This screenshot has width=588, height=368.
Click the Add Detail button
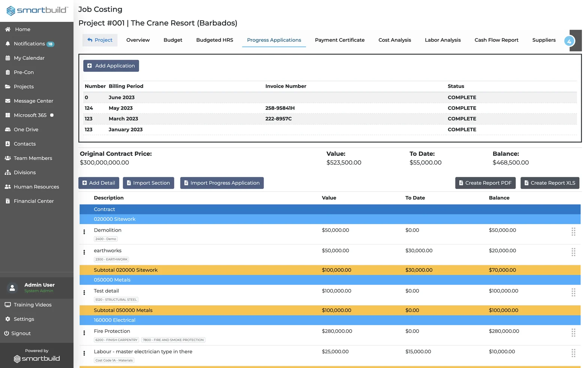(99, 183)
